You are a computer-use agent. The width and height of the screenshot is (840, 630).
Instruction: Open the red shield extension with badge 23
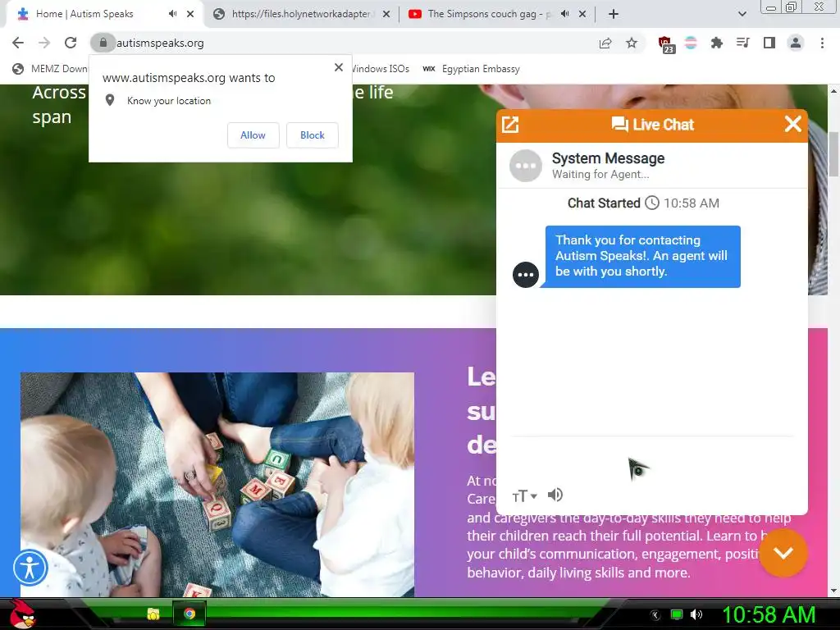665,44
